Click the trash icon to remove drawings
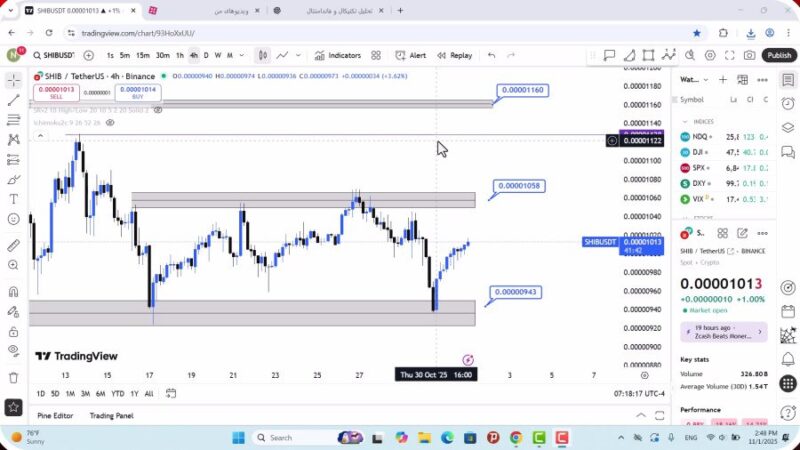This screenshot has height=450, width=800. coord(13,377)
